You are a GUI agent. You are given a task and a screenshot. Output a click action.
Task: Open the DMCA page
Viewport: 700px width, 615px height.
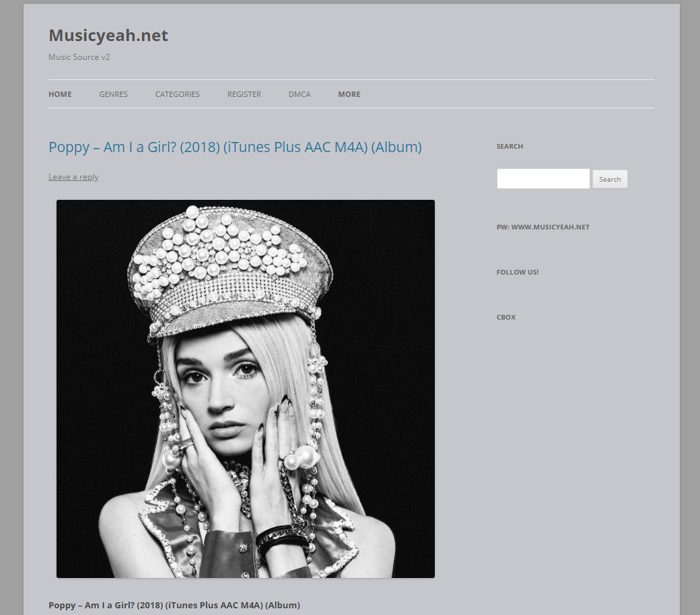pos(300,94)
